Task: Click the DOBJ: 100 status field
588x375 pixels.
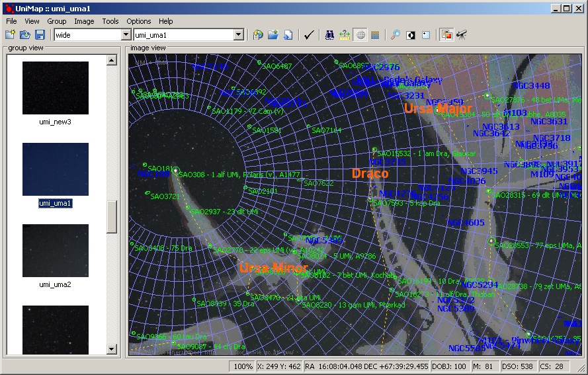Action: [449, 366]
